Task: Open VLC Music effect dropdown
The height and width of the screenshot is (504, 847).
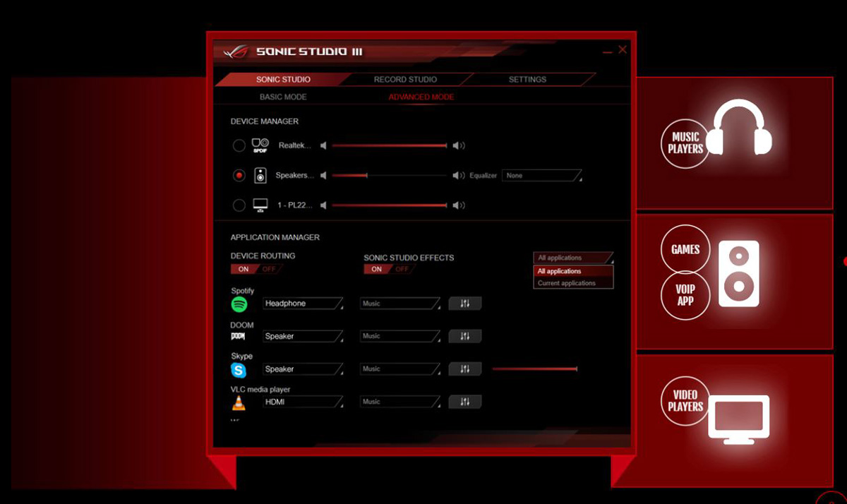Action: click(x=400, y=402)
